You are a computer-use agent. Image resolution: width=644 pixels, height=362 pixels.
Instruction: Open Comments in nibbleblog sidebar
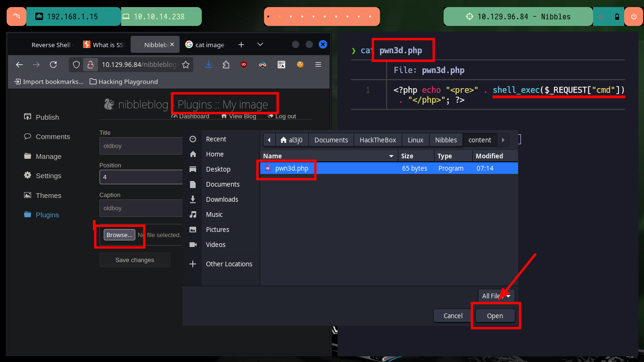click(x=47, y=136)
